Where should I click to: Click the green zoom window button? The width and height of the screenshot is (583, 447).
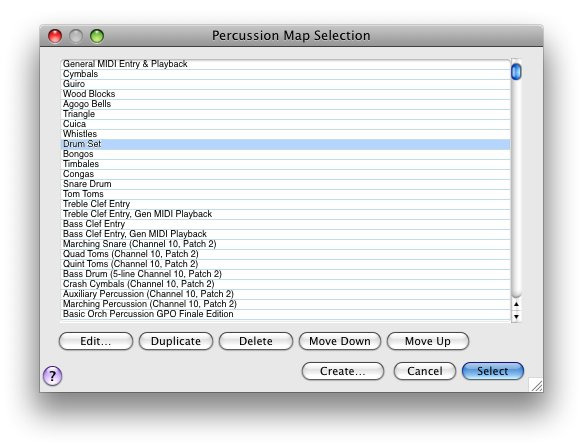(x=97, y=36)
